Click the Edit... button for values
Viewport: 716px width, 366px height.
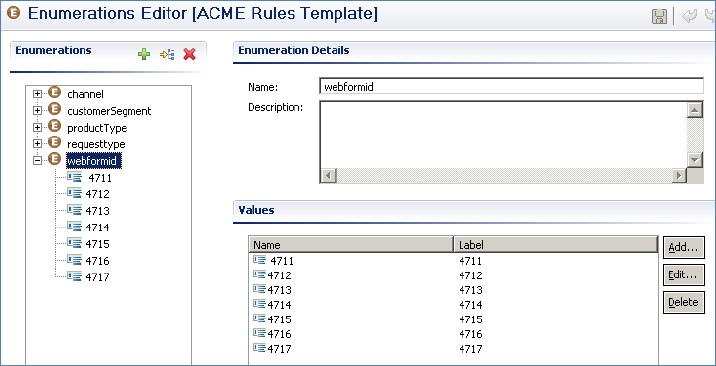point(684,275)
